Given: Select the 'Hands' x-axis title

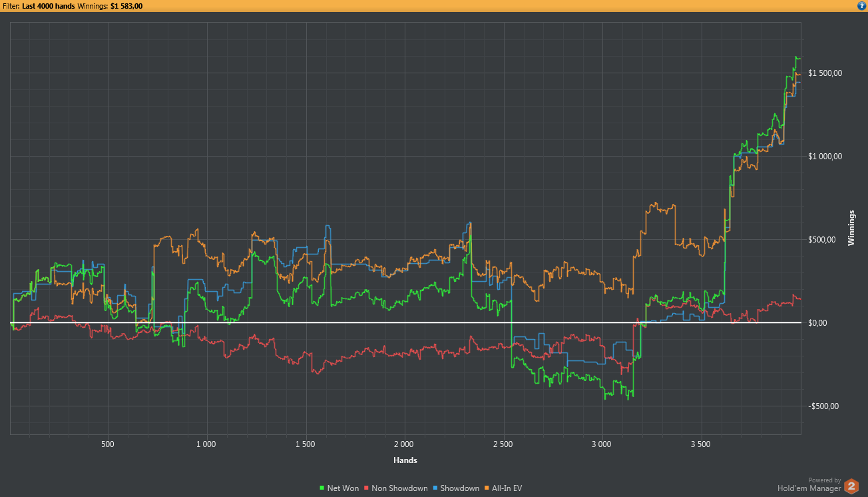Looking at the screenshot, I should tap(405, 460).
